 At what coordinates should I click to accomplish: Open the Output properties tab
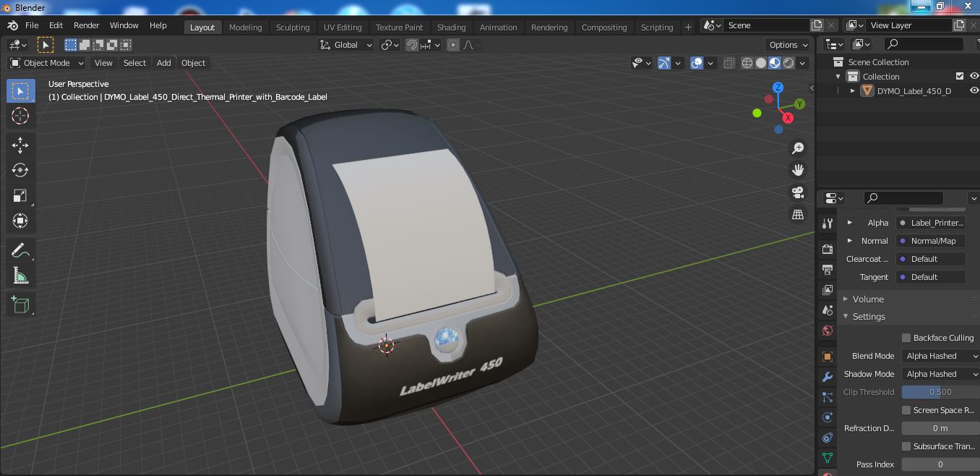point(828,269)
